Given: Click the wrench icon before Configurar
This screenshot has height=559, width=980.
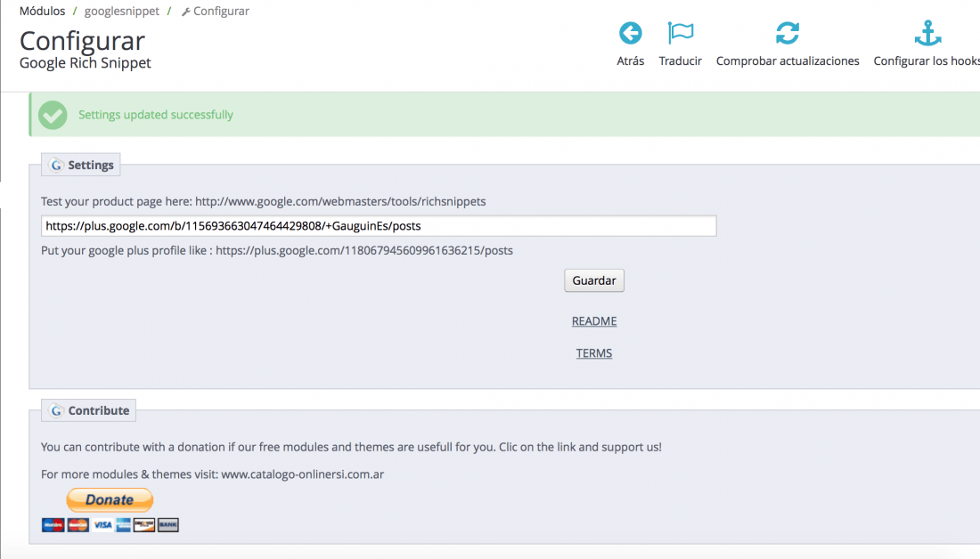Looking at the screenshot, I should pyautogui.click(x=185, y=12).
